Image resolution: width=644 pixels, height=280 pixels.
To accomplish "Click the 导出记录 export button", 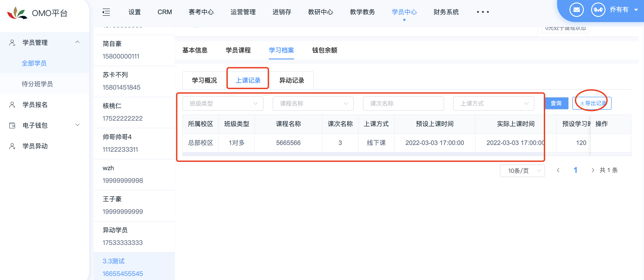I will (592, 103).
